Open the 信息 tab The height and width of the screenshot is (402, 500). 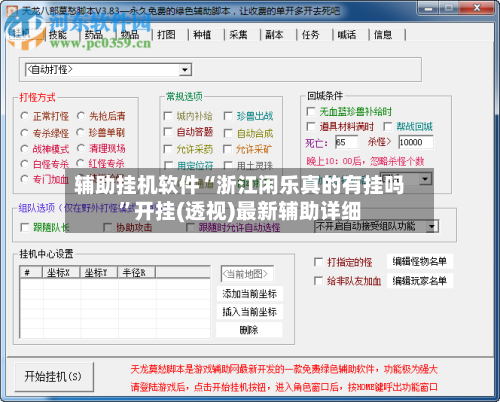pyautogui.click(x=383, y=34)
